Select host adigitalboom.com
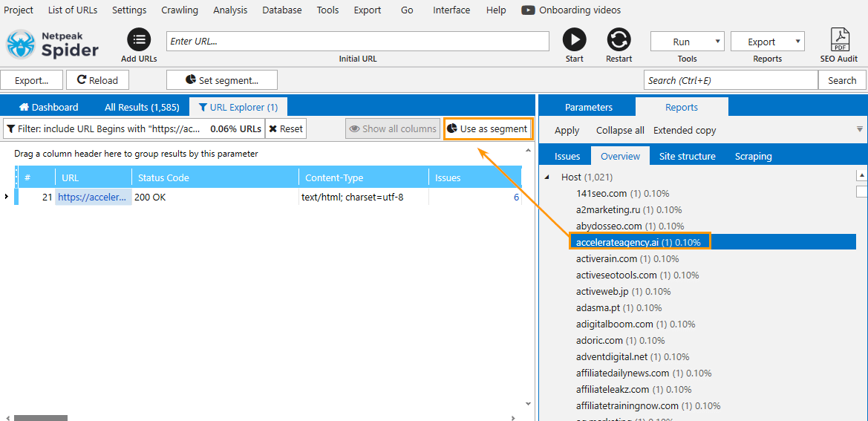Image resolution: width=868 pixels, height=421 pixels. click(636, 324)
